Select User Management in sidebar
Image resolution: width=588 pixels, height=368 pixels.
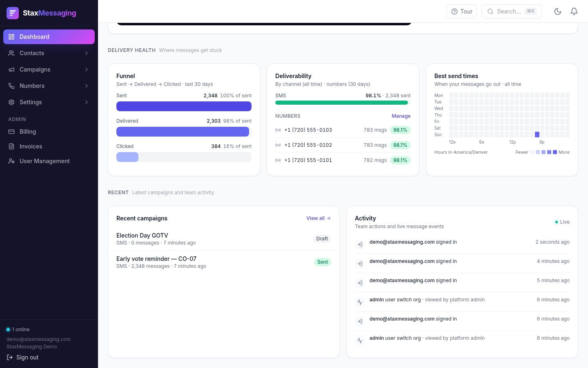pos(49,161)
